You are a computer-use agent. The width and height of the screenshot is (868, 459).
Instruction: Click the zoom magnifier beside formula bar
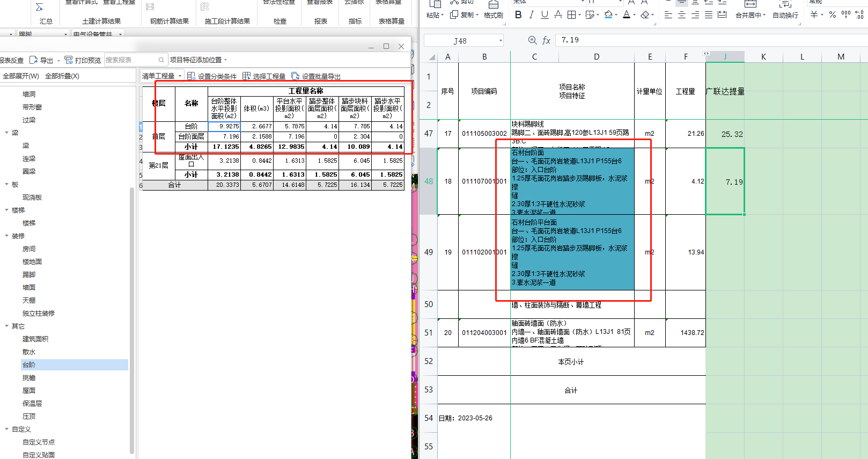532,40
